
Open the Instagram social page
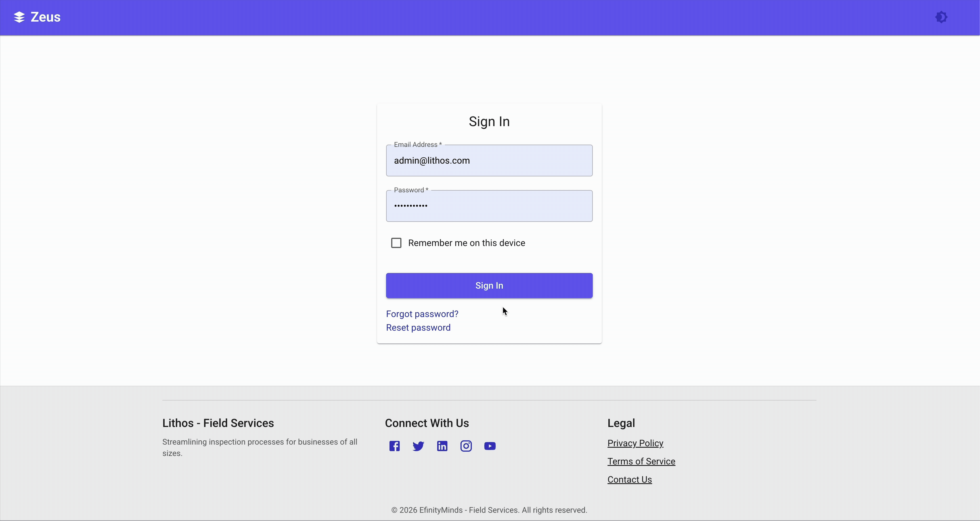click(466, 446)
